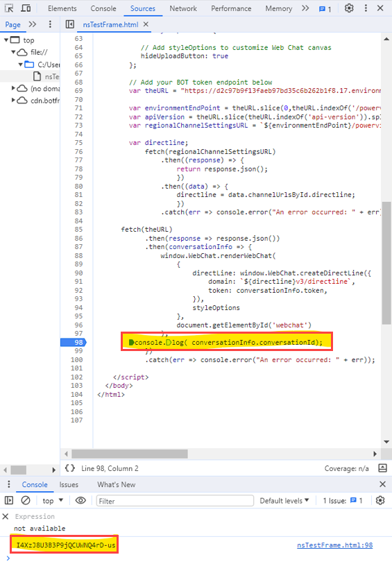Focus the console Filter input field
Viewport: 392px width, 564px height.
tap(175, 501)
